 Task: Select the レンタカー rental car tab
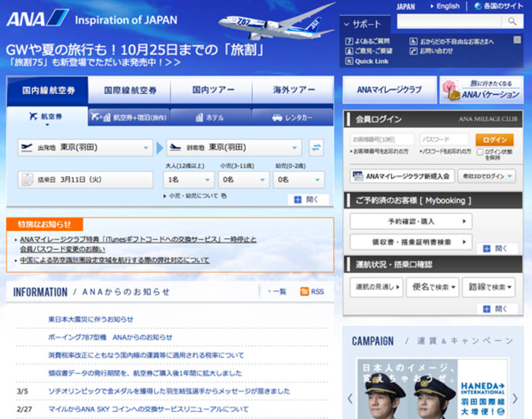(292, 118)
